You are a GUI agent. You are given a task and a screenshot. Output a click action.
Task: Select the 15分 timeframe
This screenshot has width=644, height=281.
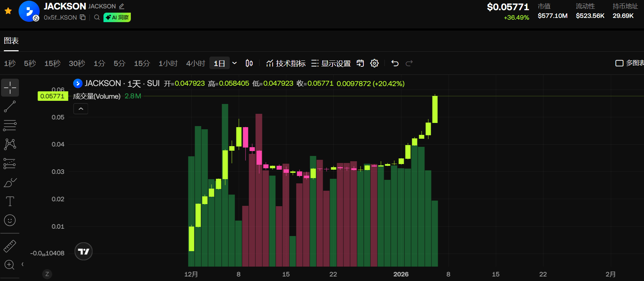click(142, 63)
